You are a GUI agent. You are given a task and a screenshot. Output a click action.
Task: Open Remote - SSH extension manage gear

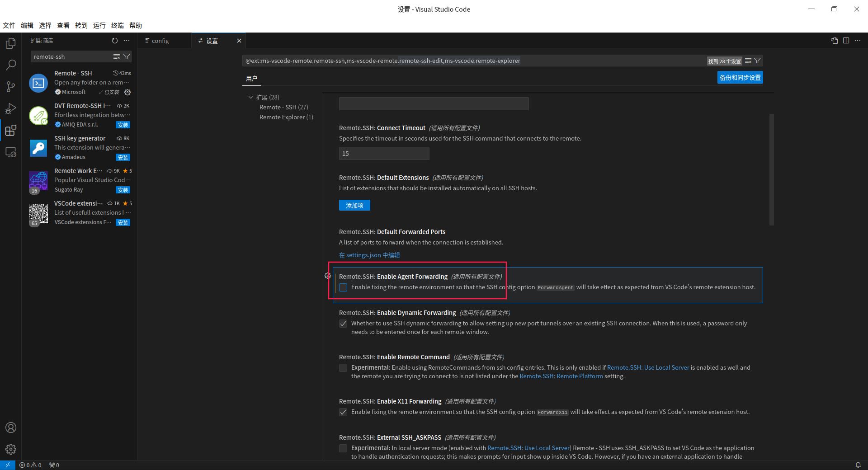(x=127, y=92)
